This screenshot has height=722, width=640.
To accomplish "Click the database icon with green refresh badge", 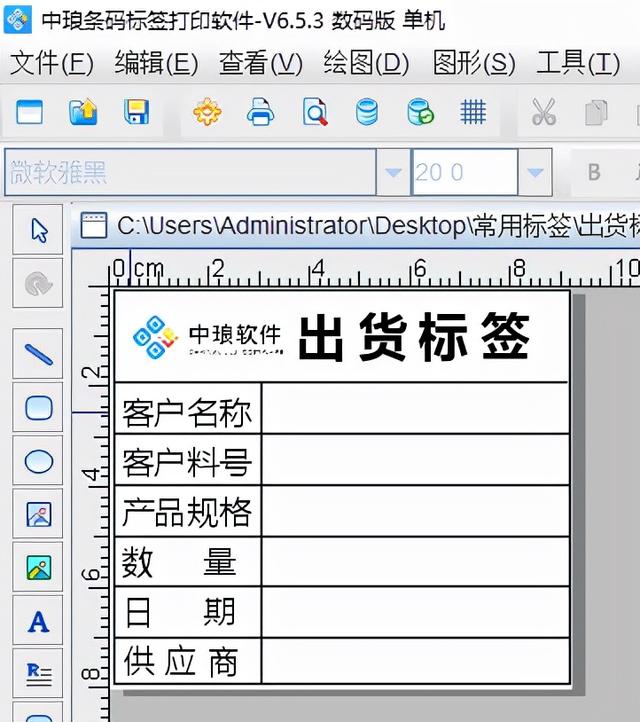I will tap(420, 112).
